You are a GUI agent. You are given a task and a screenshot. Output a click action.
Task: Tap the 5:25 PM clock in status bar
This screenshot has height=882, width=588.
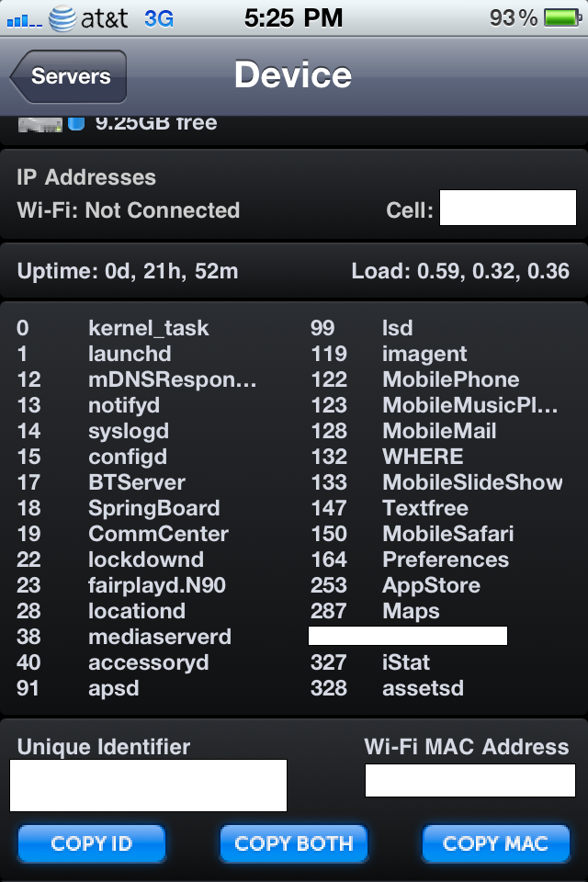point(293,18)
